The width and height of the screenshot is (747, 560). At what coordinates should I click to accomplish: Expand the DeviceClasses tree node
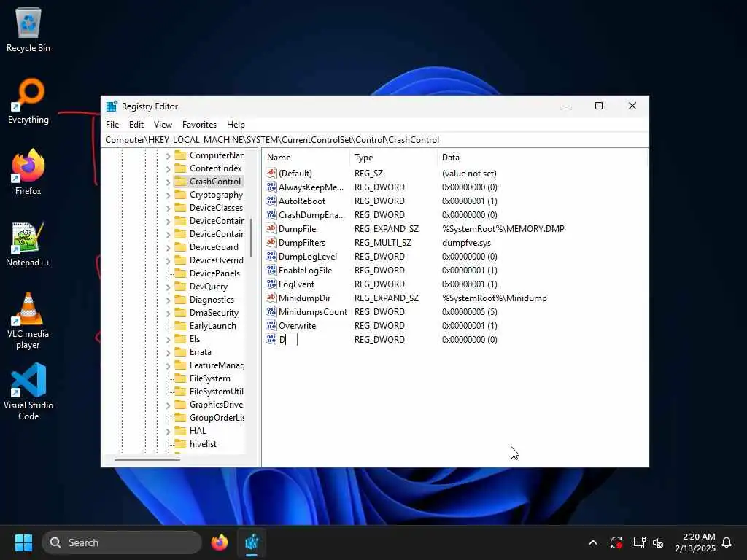[x=168, y=208]
